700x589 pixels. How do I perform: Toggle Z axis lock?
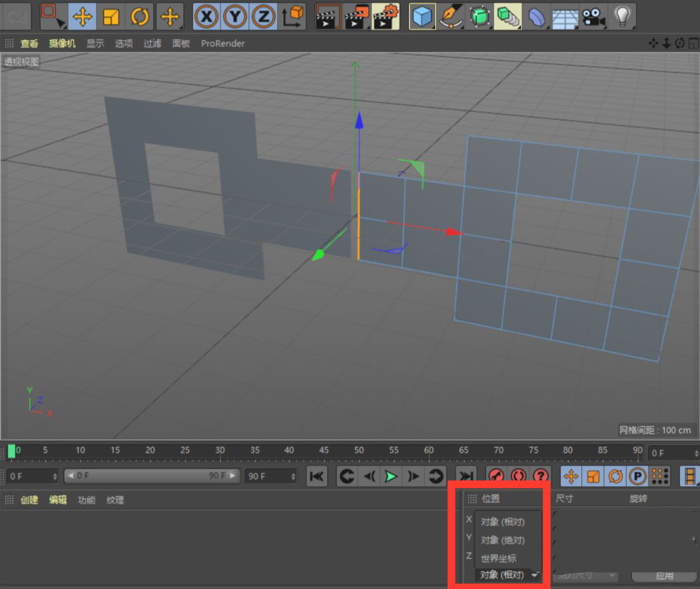[x=264, y=17]
